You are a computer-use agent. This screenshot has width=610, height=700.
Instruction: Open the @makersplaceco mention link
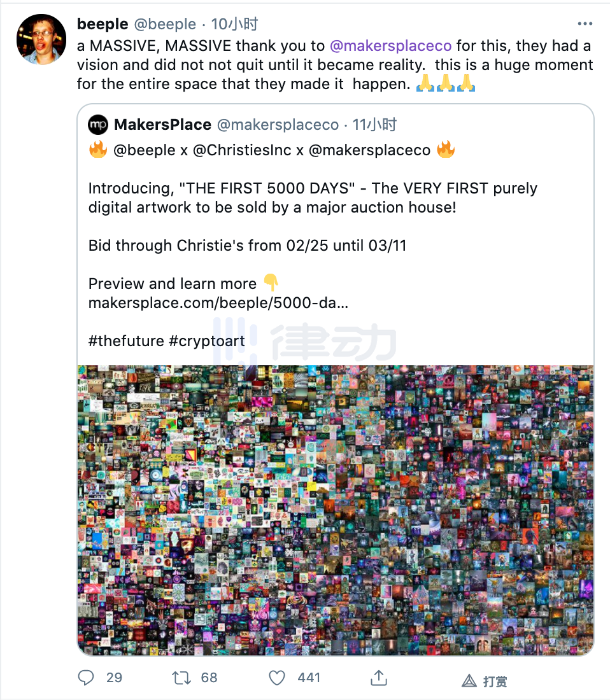pos(390,46)
